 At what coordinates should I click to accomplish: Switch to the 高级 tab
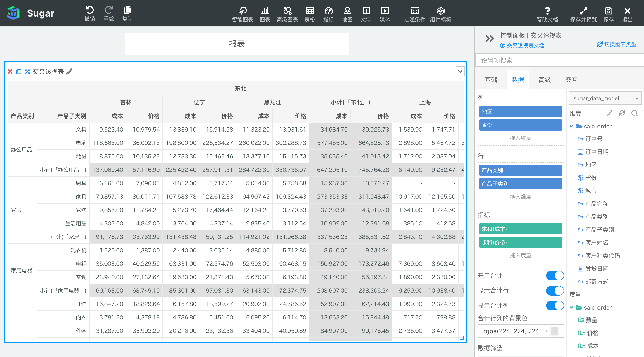[544, 79]
